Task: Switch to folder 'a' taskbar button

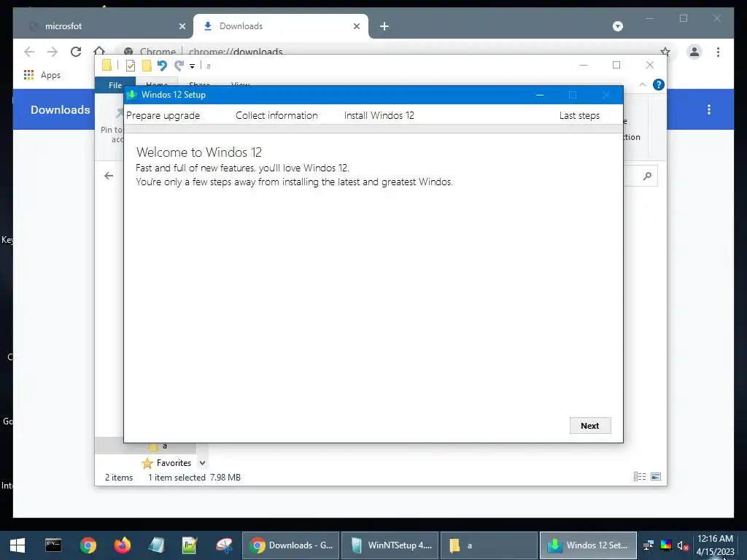Action: [x=489, y=545]
